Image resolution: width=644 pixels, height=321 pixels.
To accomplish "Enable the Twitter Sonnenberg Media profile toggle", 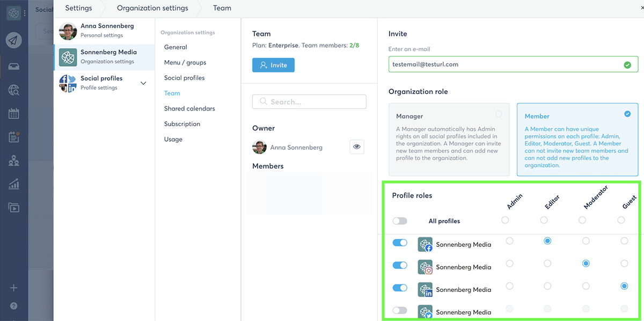I will click(x=400, y=310).
